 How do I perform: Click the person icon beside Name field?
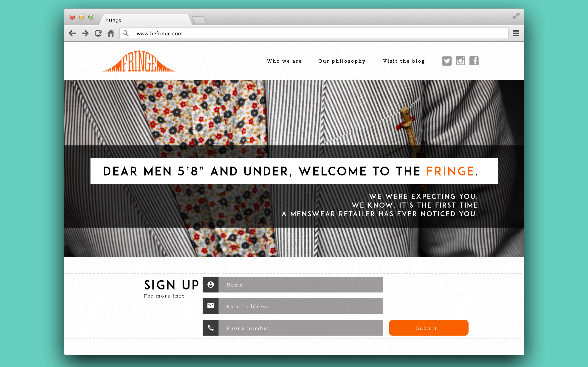pos(211,284)
